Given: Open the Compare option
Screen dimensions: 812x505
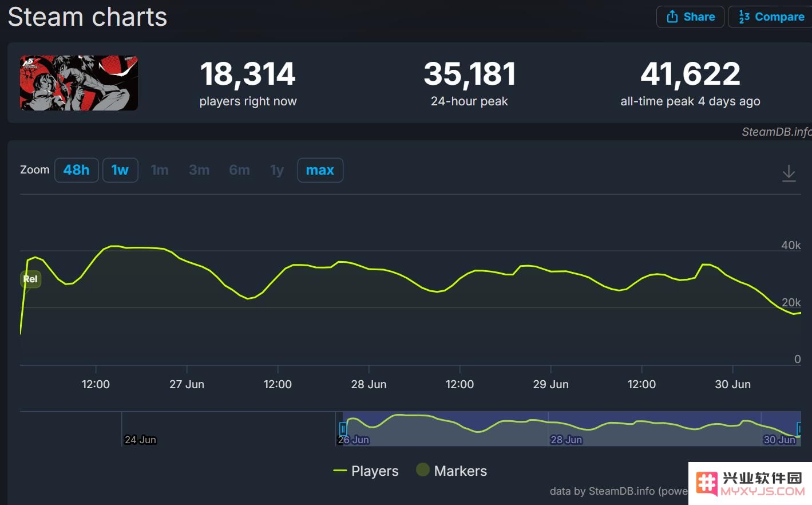Looking at the screenshot, I should click(x=770, y=17).
